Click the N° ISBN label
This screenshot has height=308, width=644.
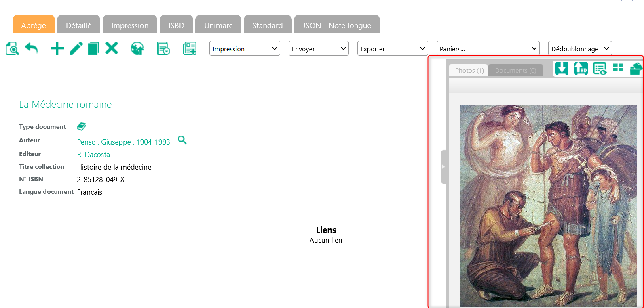(31, 179)
